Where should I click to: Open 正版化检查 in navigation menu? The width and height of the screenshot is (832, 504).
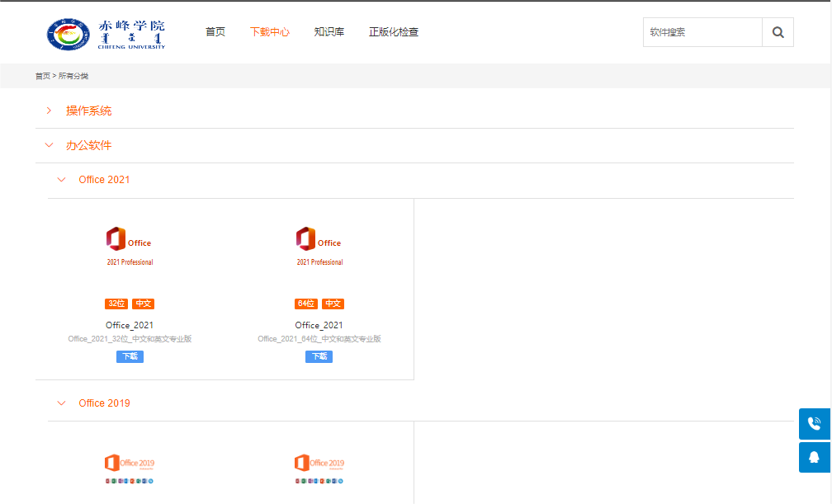[394, 32]
